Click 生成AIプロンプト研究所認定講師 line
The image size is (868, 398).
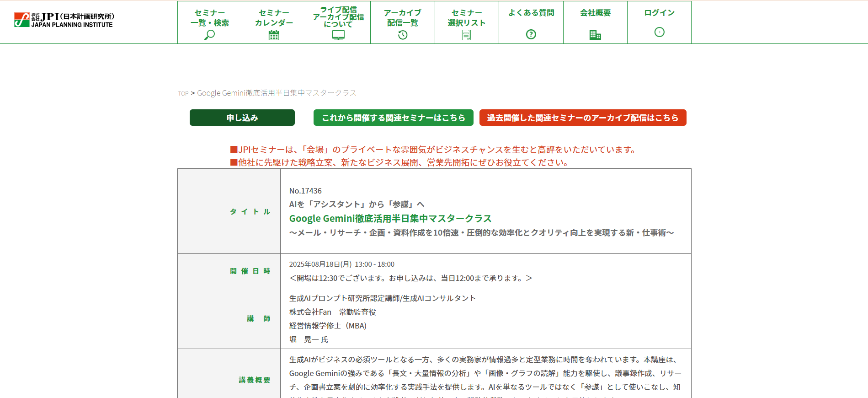point(383,298)
